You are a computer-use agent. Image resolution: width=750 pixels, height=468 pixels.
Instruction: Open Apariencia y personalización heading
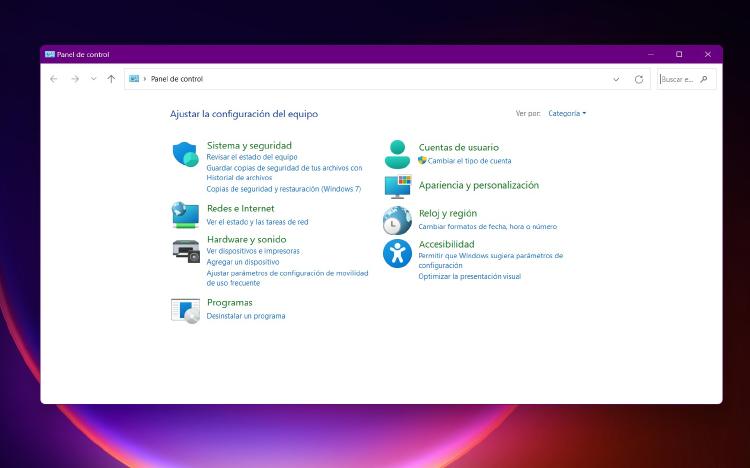pos(479,185)
